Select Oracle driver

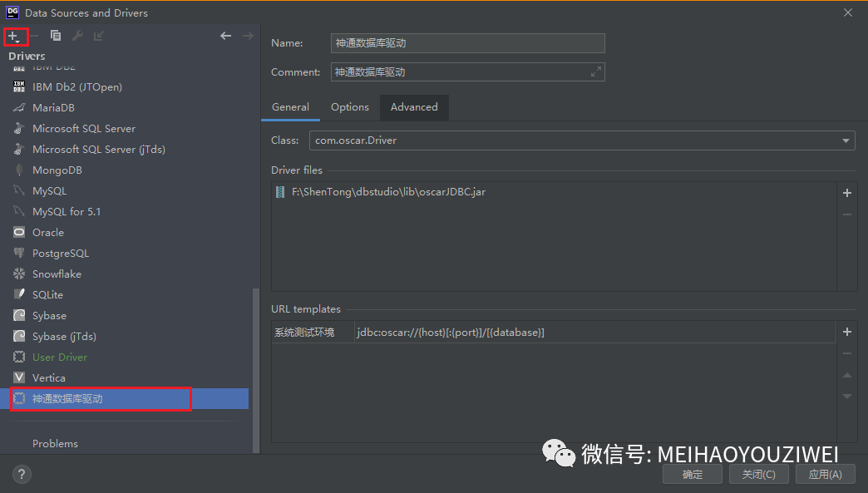(125, 233)
